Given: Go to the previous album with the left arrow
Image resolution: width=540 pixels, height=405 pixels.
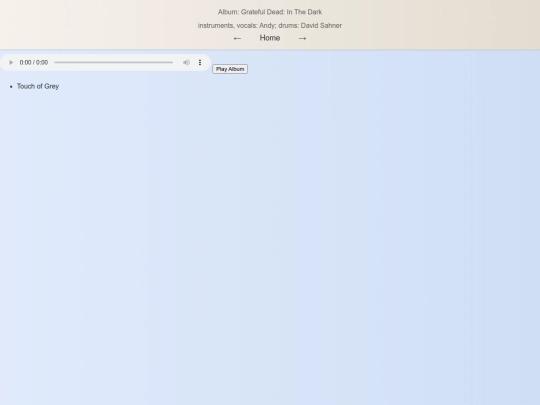Looking at the screenshot, I should coord(237,38).
